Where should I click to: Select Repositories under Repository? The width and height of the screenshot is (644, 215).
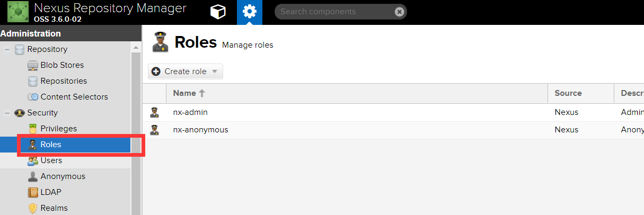(63, 81)
